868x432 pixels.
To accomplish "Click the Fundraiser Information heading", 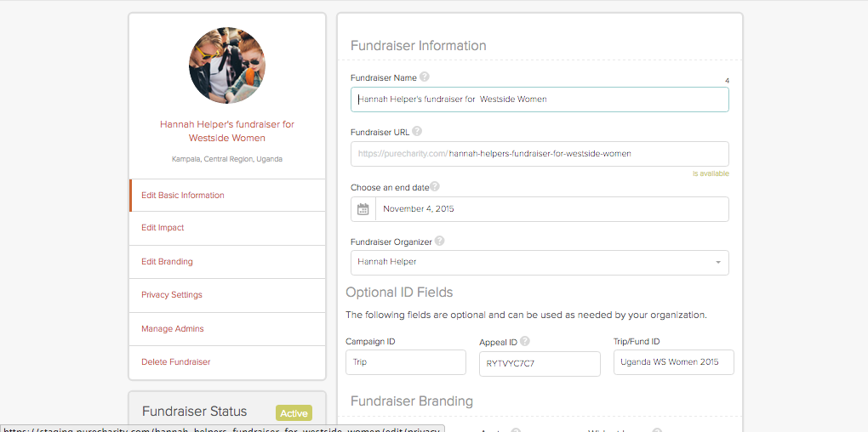I will pyautogui.click(x=419, y=45).
